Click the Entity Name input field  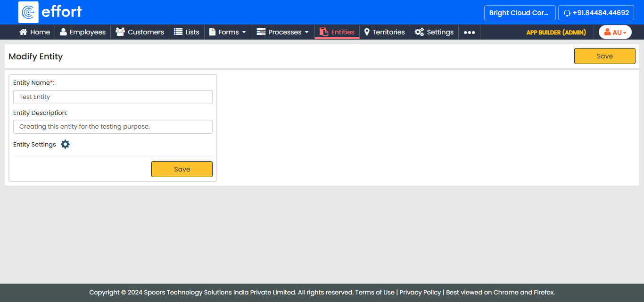113,97
